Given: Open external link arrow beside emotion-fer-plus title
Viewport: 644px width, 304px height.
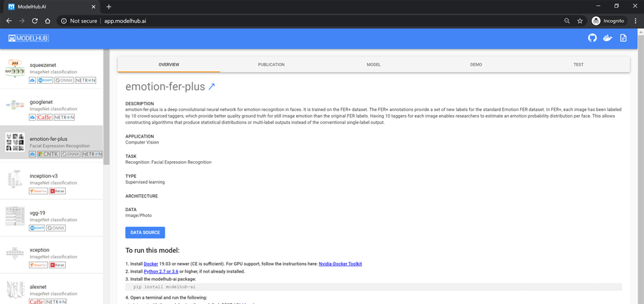Looking at the screenshot, I should 211,86.
